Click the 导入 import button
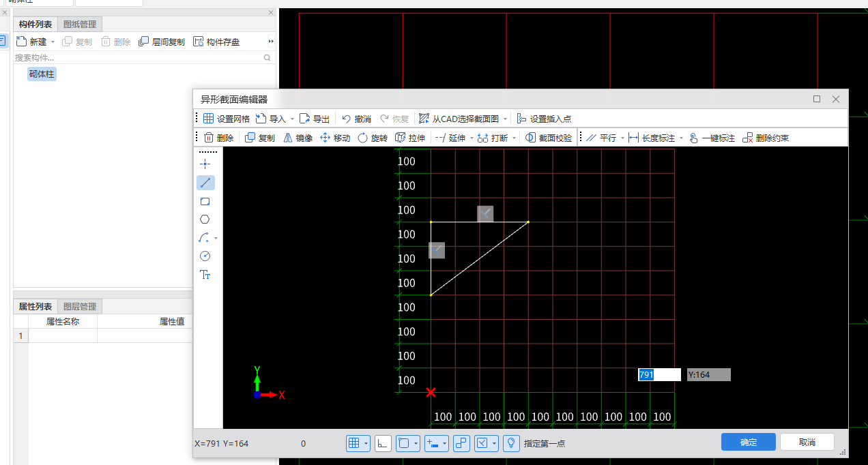The height and width of the screenshot is (465, 868). (x=270, y=119)
